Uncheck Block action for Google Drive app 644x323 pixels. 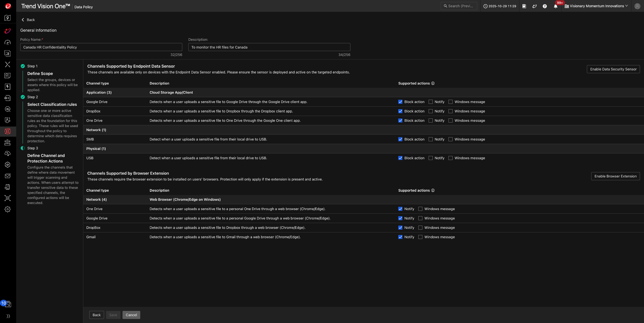(x=400, y=102)
